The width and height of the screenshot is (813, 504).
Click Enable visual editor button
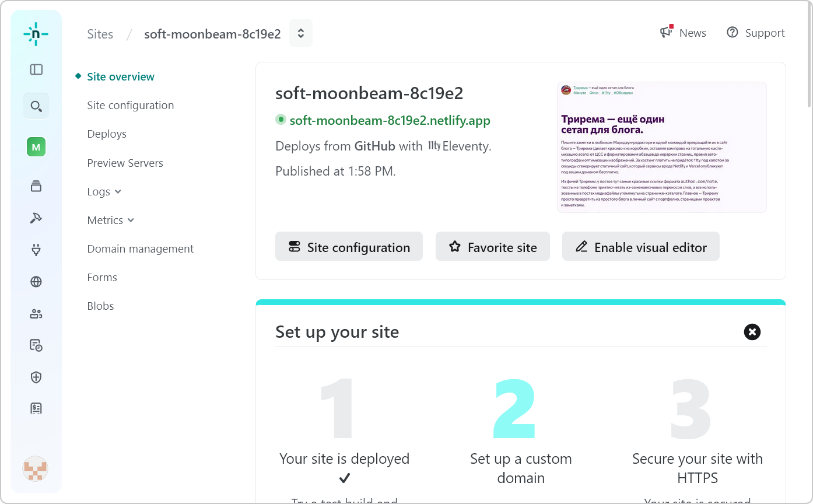pos(640,247)
